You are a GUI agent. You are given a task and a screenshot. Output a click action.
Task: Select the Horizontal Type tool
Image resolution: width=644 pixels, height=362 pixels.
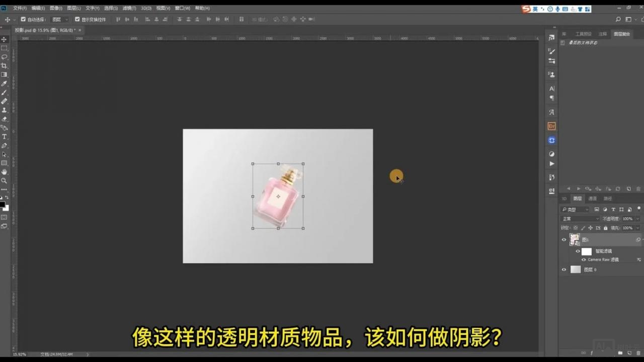[5, 136]
